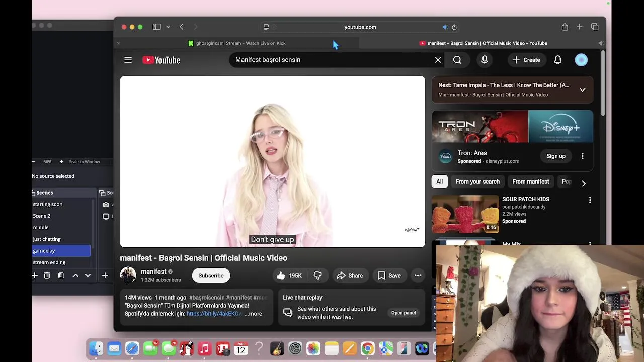Move scene up in OBS

[x=75, y=275]
